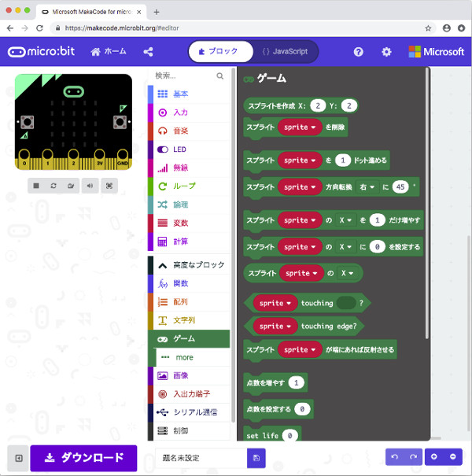The width and height of the screenshot is (472, 476).
Task: Click スプライトを作成 Y value 2
Action: tap(348, 105)
